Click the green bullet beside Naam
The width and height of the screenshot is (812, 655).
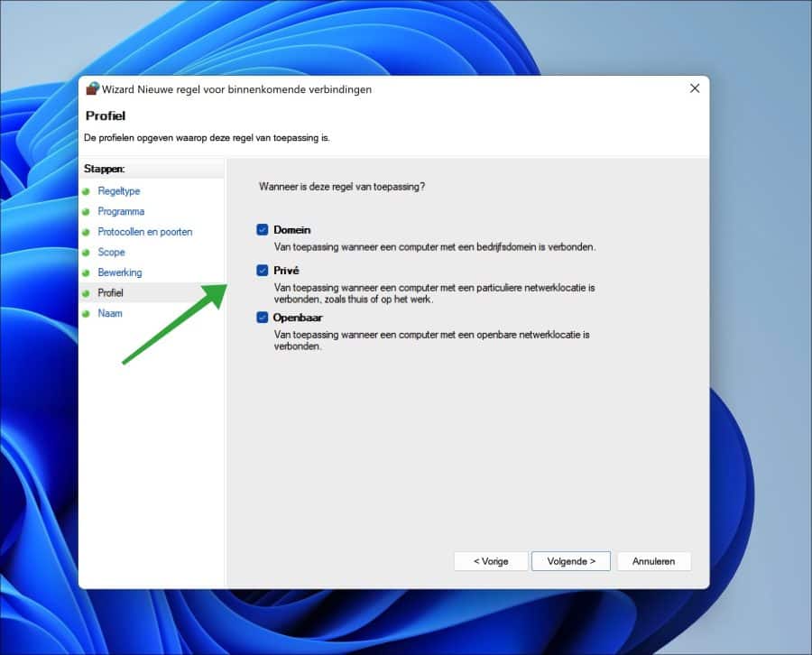pos(86,314)
